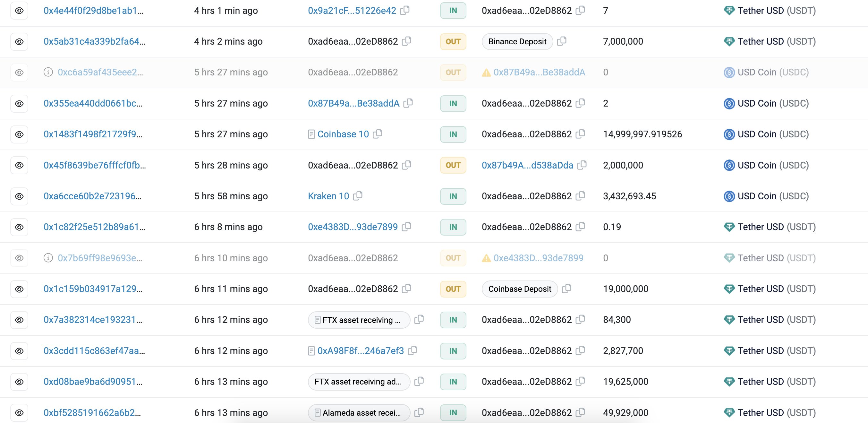Copy recipient address in the 3,432,693.45 row
This screenshot has width=868, height=423.
click(x=580, y=196)
